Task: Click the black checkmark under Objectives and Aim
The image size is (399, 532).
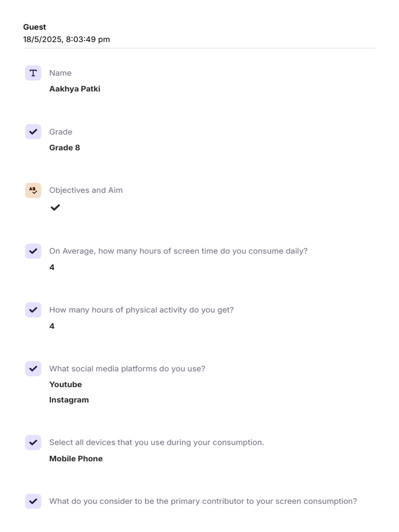Action: tap(55, 207)
